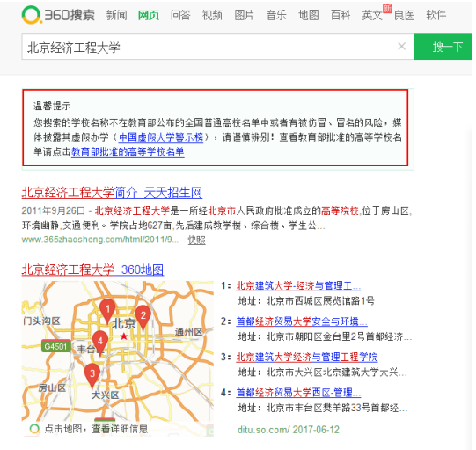Screen dimensions: 476x450
Task: Open map result 首都经济贸易大学西区-管理...
Action: pos(298,393)
